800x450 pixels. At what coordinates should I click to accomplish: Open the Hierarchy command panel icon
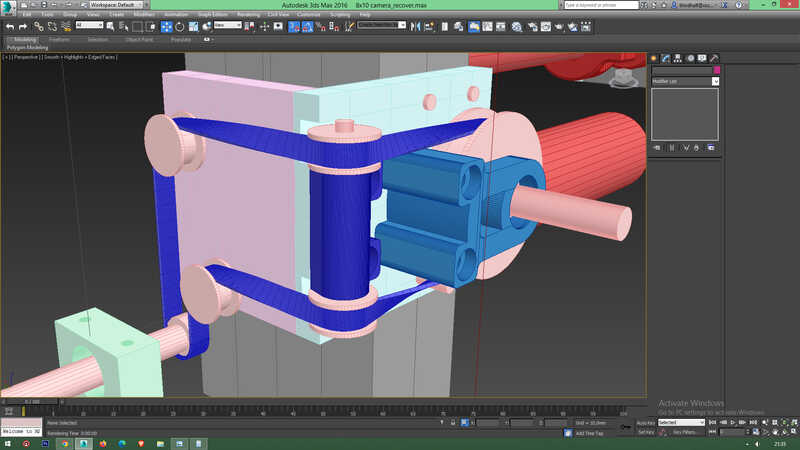pos(678,58)
